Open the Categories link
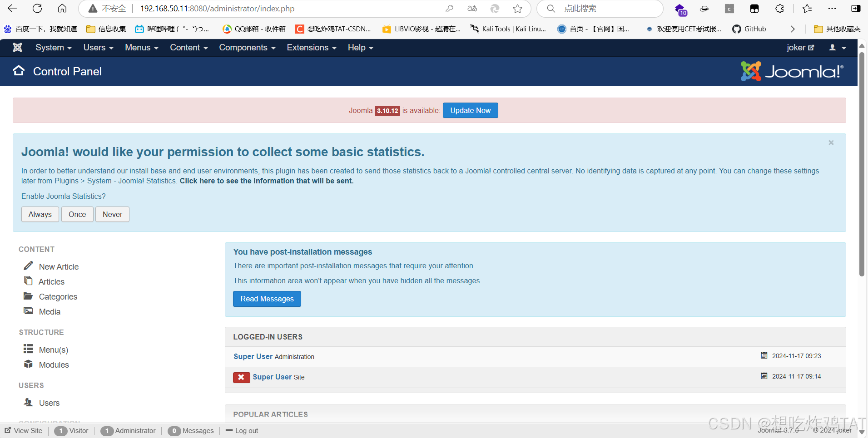The width and height of the screenshot is (868, 438). point(58,296)
